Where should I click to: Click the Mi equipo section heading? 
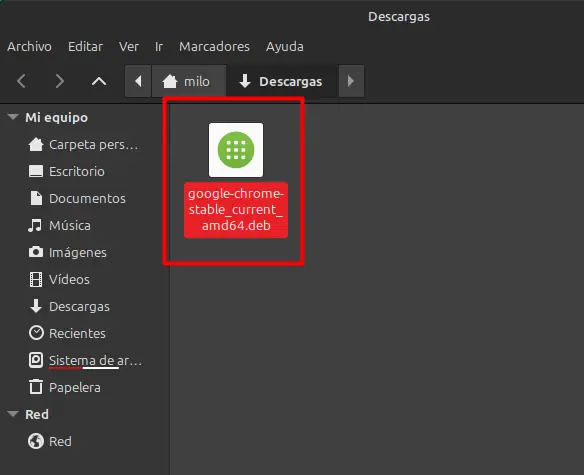(x=57, y=117)
